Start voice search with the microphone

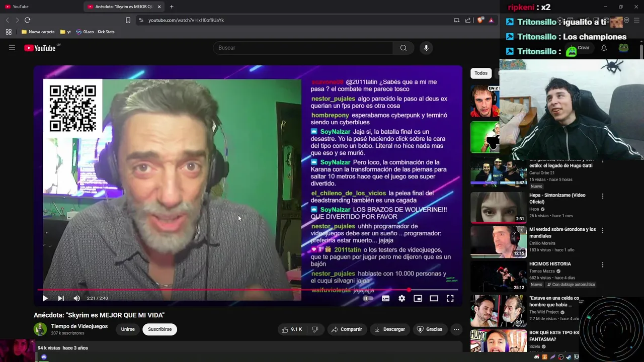click(426, 48)
